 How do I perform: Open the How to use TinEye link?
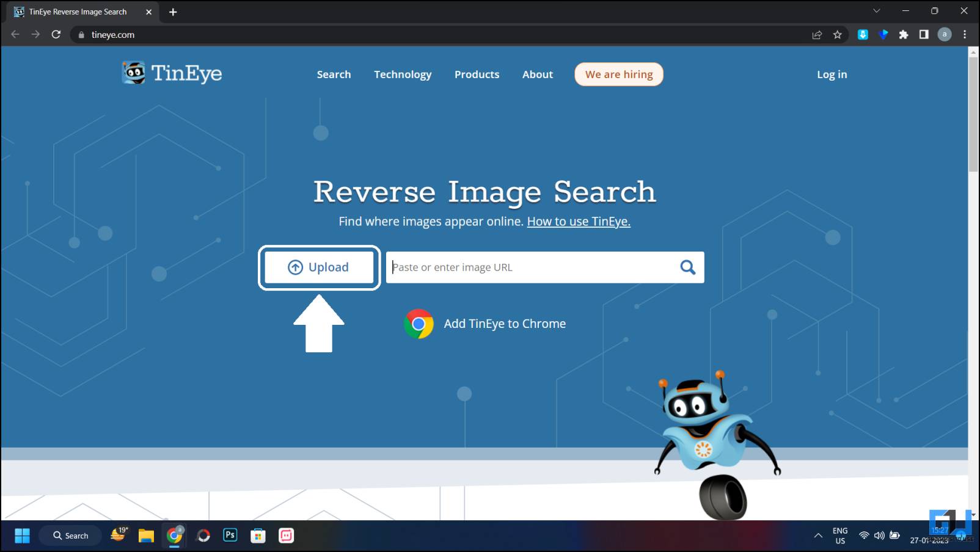tap(579, 221)
